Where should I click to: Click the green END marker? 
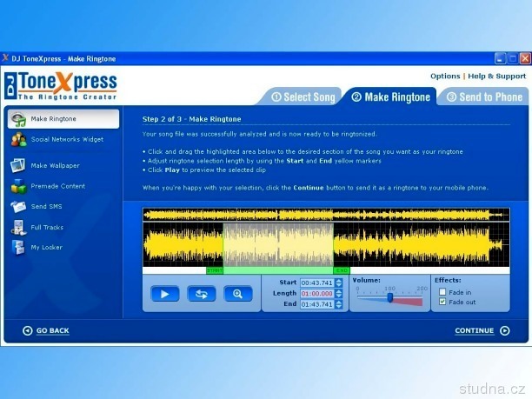342,270
